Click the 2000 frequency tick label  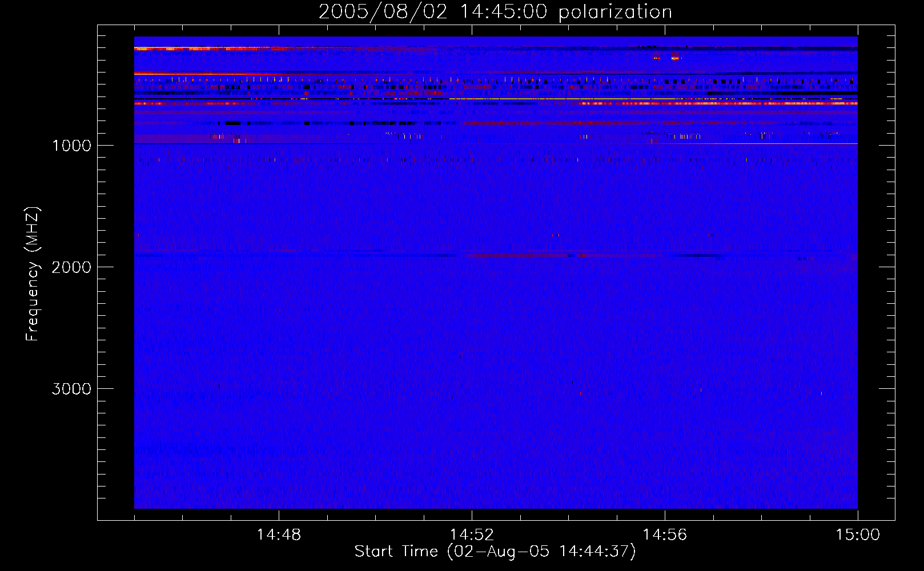tap(71, 267)
